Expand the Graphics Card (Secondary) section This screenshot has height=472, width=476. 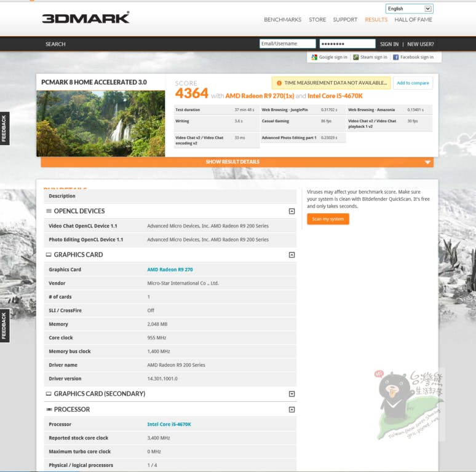[x=292, y=394]
